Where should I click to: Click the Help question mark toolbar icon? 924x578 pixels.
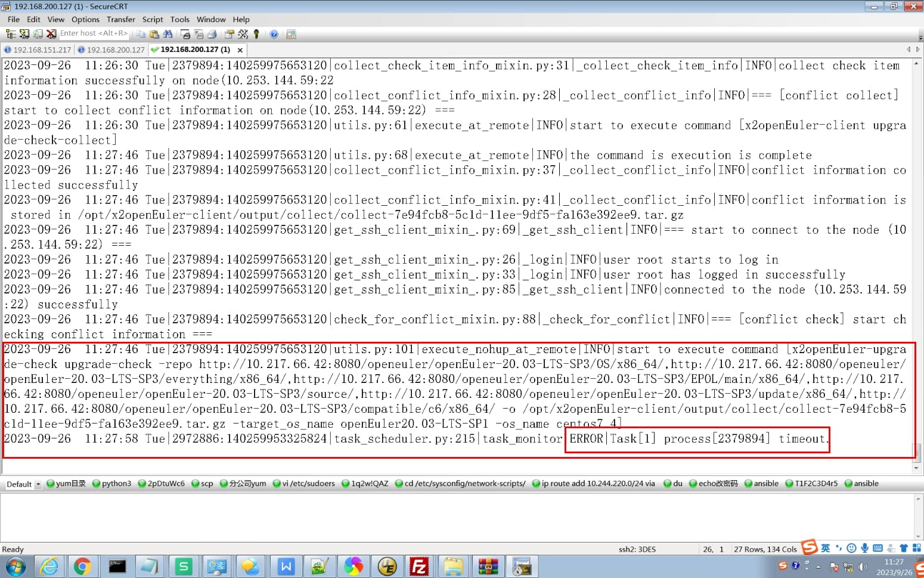274,34
